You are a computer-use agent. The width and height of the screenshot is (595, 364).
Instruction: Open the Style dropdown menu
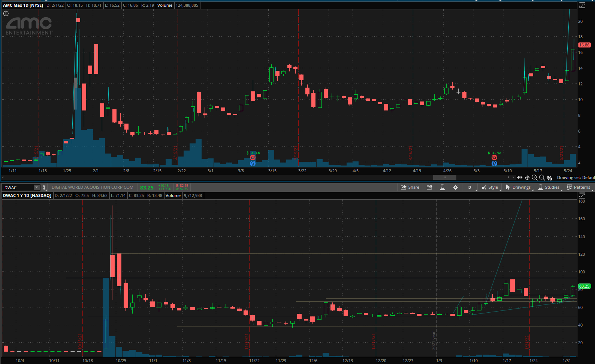(490, 187)
